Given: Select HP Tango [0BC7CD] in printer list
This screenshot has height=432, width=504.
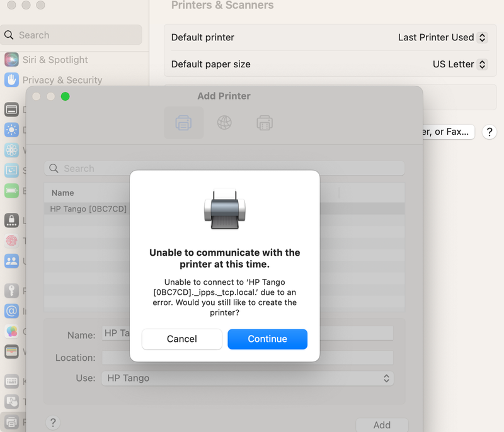Looking at the screenshot, I should pyautogui.click(x=224, y=209).
